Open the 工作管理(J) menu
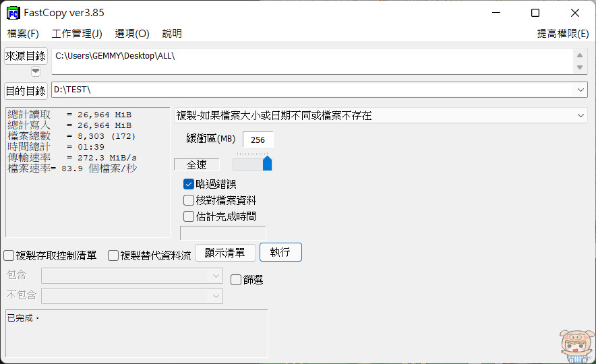The image size is (596, 364). pyautogui.click(x=77, y=34)
